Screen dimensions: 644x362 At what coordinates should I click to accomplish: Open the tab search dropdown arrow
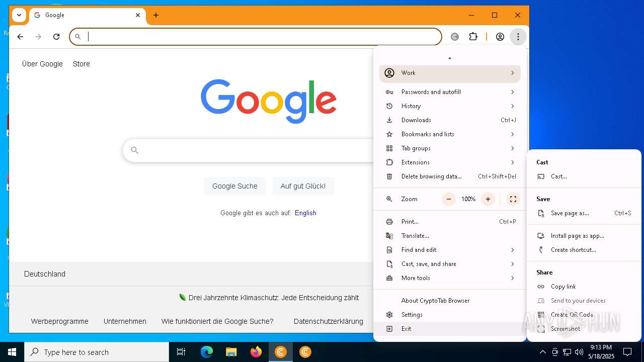pos(19,15)
